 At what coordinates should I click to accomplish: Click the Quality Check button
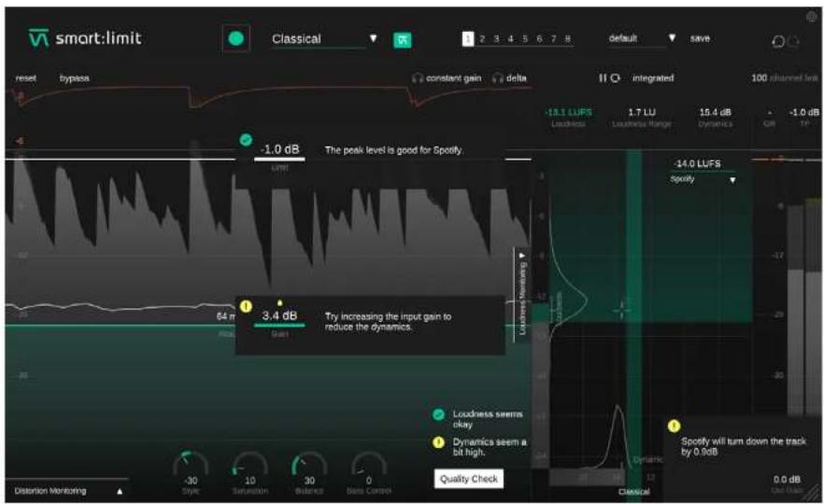point(469,479)
